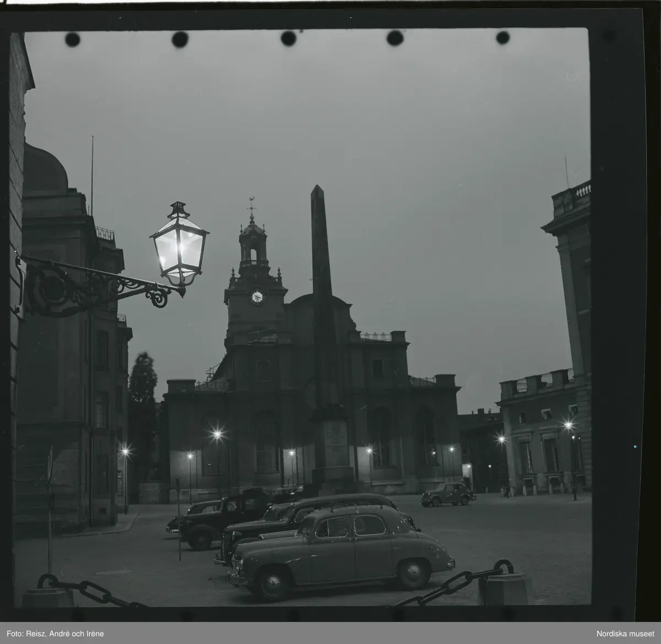The image size is (661, 644).
Task: Click the open bell tower arch above the clock
Action: (253, 254)
